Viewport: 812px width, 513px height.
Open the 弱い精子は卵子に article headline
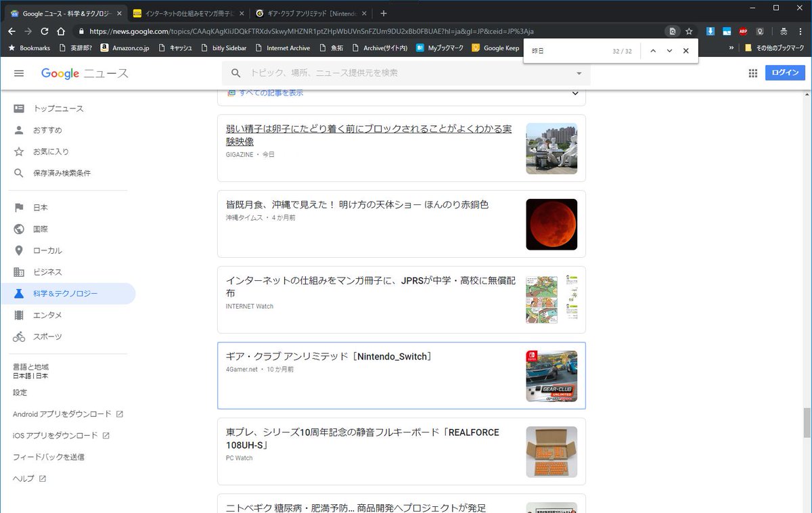coord(369,135)
